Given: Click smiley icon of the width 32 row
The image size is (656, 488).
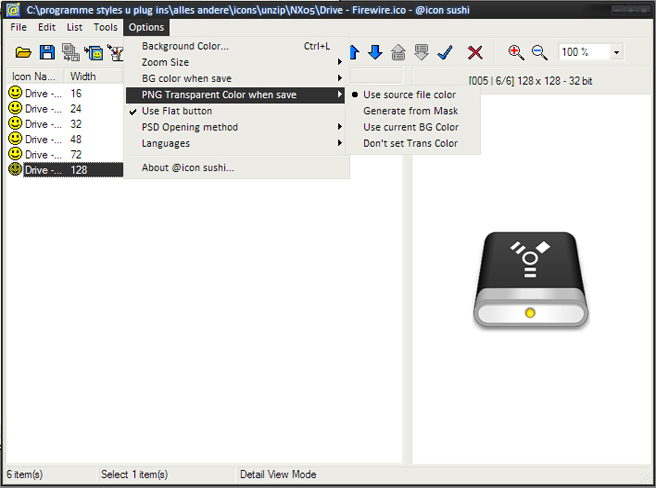Looking at the screenshot, I should 15,123.
